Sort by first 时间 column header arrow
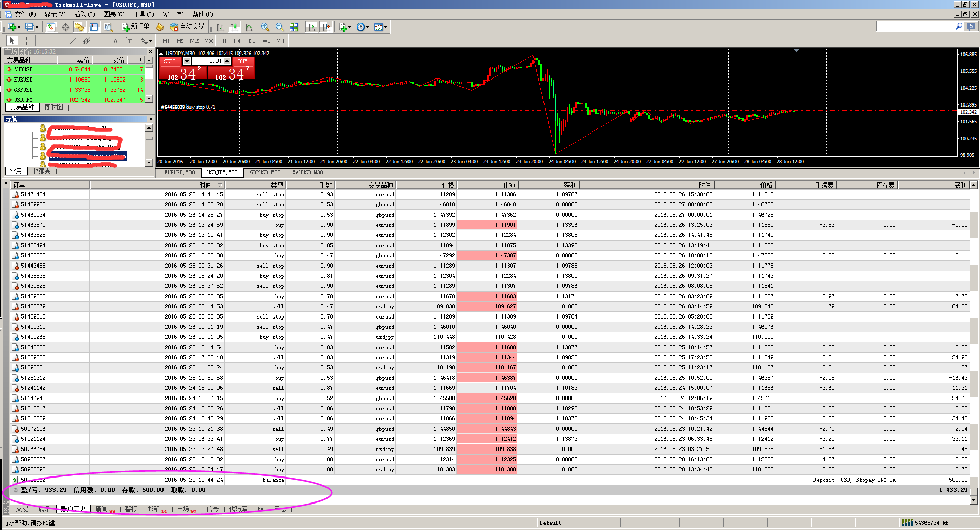 (x=220, y=185)
